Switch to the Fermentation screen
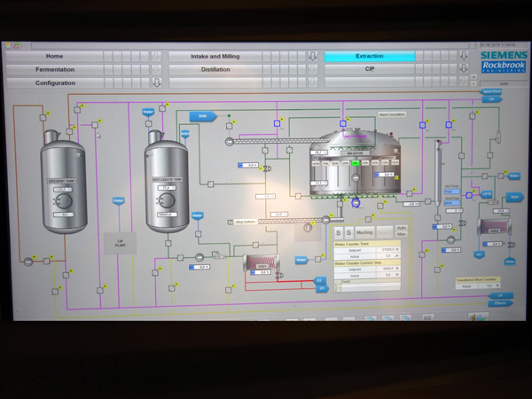The height and width of the screenshot is (399, 532). [x=54, y=68]
